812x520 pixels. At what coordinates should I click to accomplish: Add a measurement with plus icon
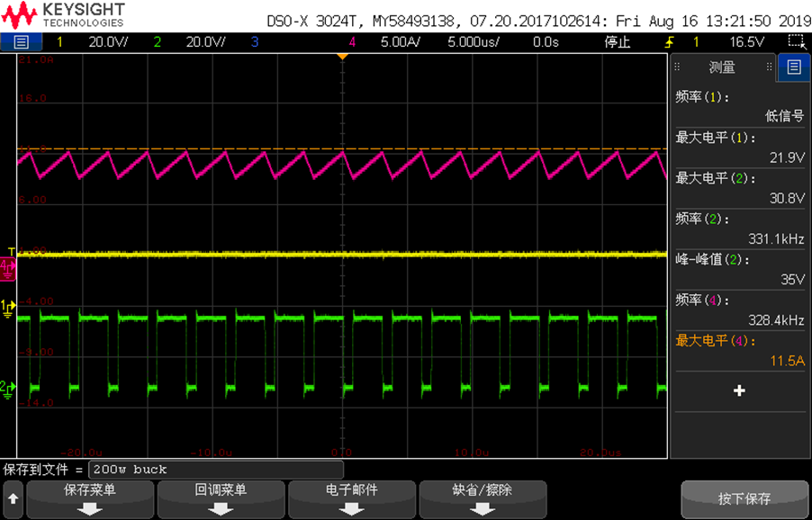pyautogui.click(x=739, y=390)
